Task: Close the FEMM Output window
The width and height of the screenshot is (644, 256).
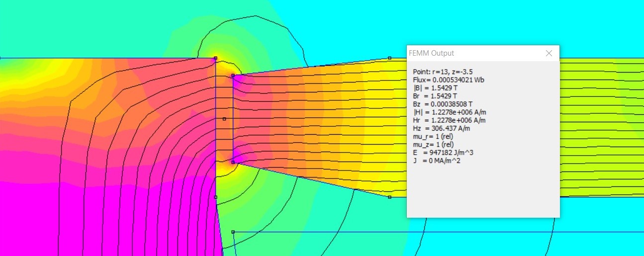Action: 549,53
